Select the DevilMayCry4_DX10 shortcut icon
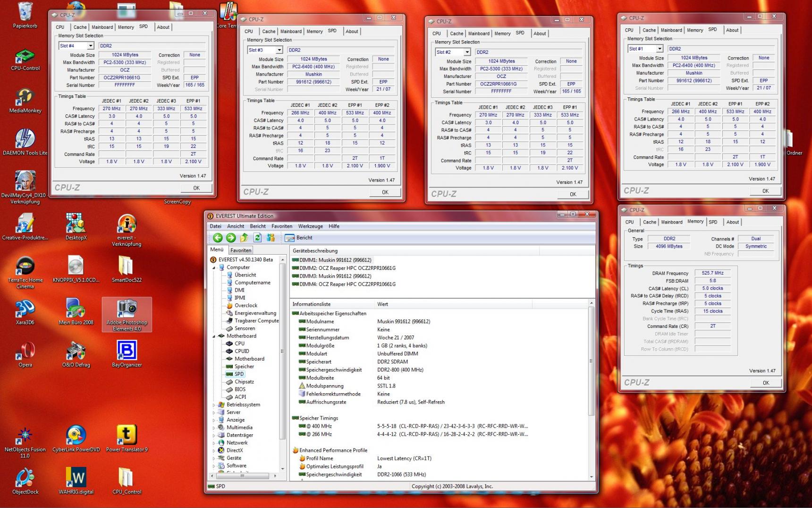The height and width of the screenshot is (508, 812). coord(24,188)
